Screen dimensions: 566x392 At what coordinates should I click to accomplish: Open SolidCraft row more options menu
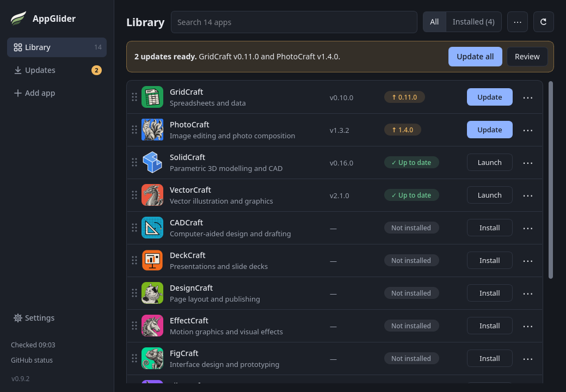point(528,163)
